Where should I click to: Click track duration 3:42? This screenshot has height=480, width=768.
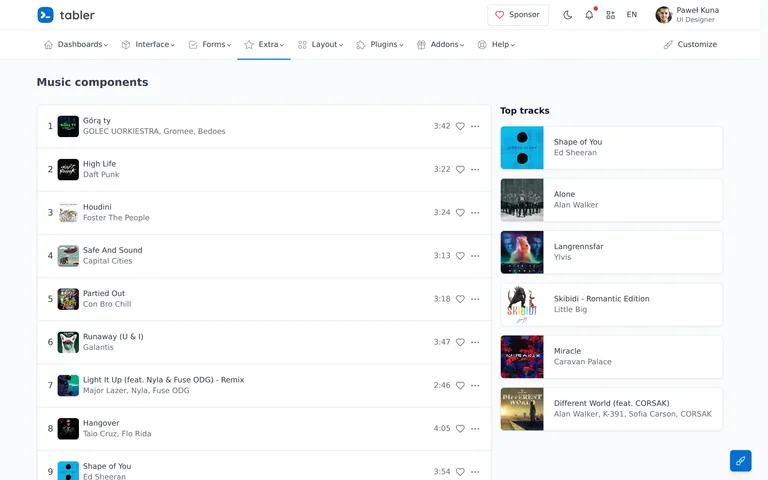[442, 126]
